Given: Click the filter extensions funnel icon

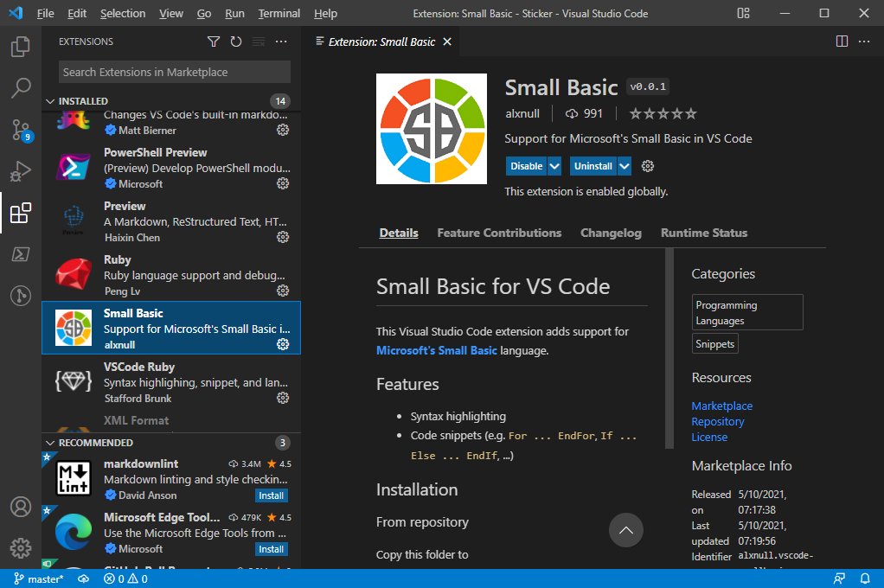Looking at the screenshot, I should pyautogui.click(x=214, y=42).
